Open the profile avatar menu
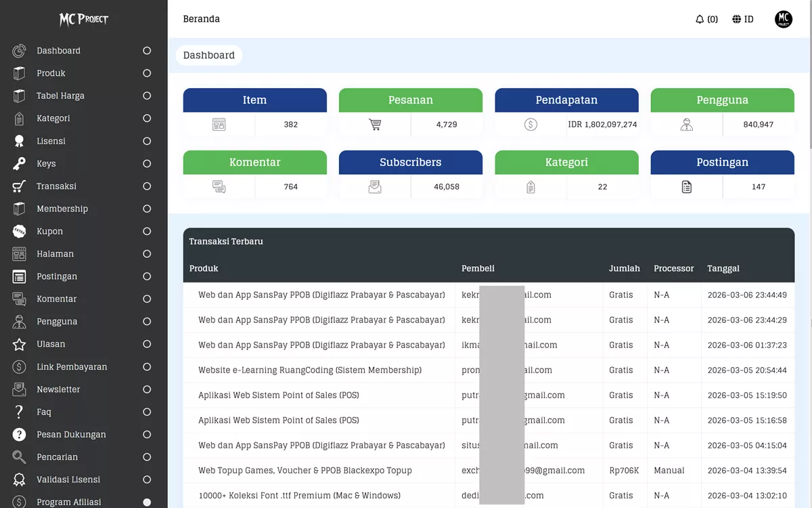Screen dimensions: 812x508 click(783, 19)
